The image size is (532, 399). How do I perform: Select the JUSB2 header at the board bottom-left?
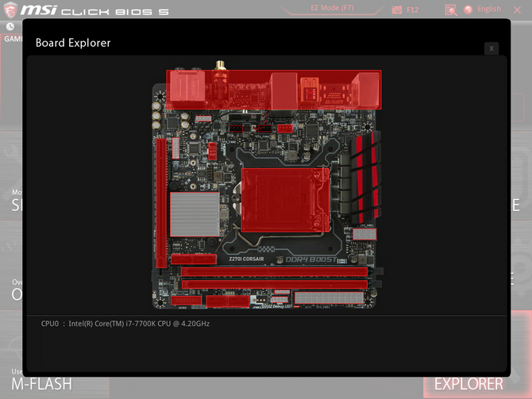(187, 301)
